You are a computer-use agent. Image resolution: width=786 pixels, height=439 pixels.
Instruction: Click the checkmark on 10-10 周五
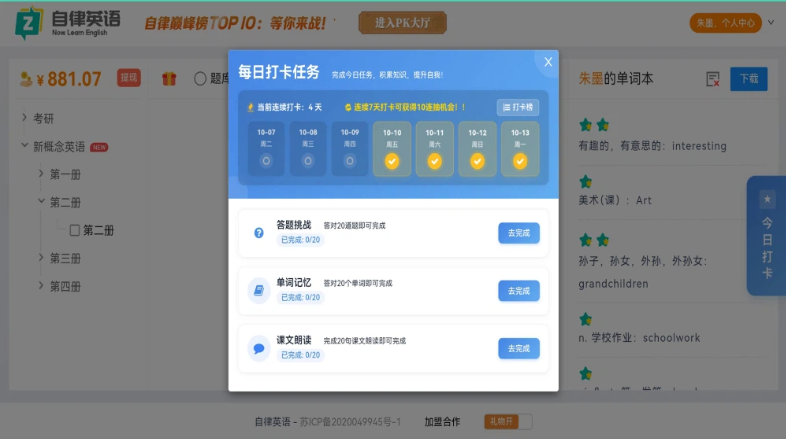click(392, 161)
